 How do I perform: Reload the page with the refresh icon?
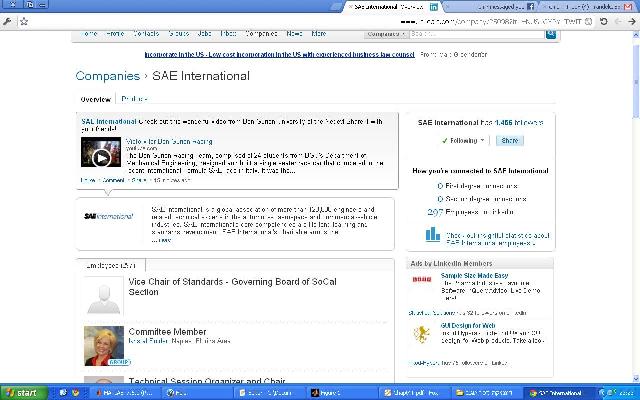point(603,21)
